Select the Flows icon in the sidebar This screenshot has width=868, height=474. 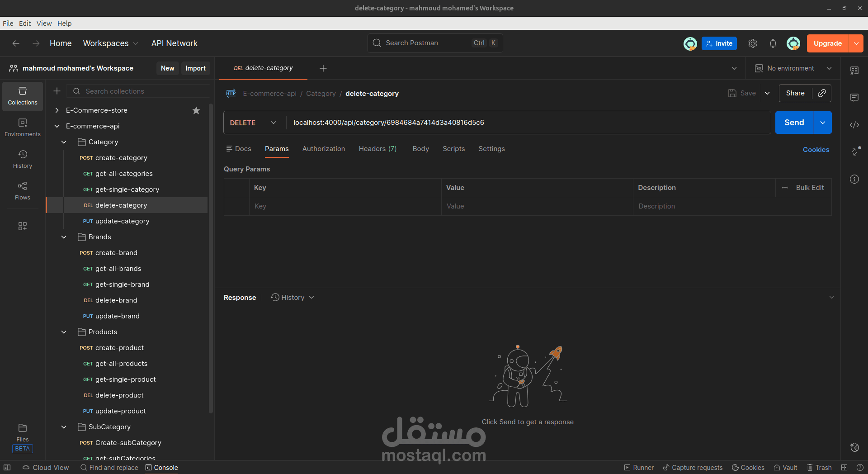(x=22, y=190)
